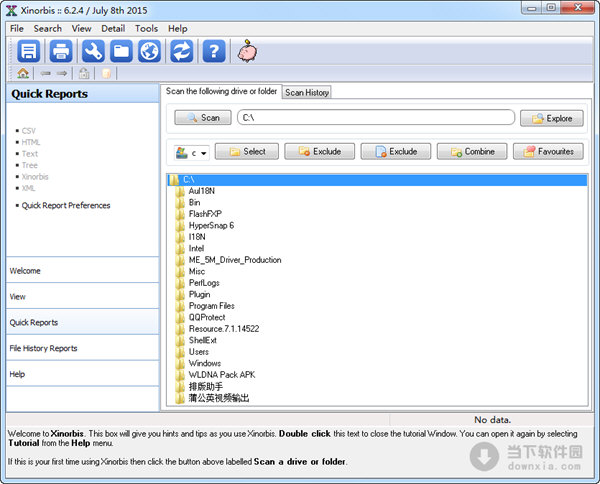Select the C:\ root folder row
This screenshot has height=484, width=600.
(377, 180)
